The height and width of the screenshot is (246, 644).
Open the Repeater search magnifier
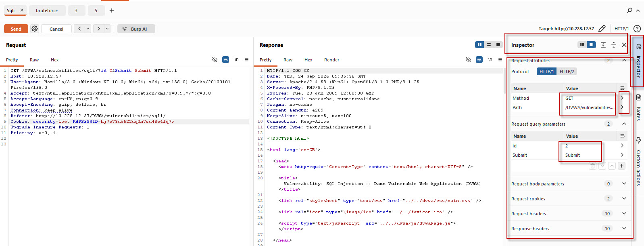(x=629, y=11)
